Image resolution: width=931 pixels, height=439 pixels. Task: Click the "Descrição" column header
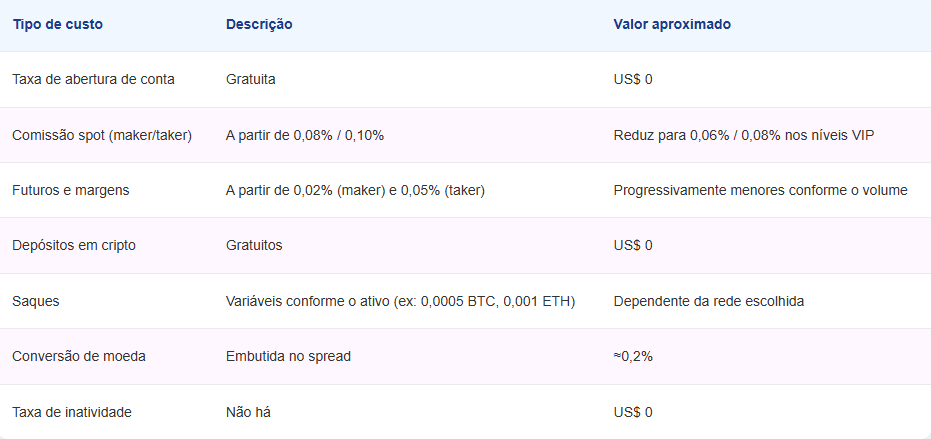(259, 24)
